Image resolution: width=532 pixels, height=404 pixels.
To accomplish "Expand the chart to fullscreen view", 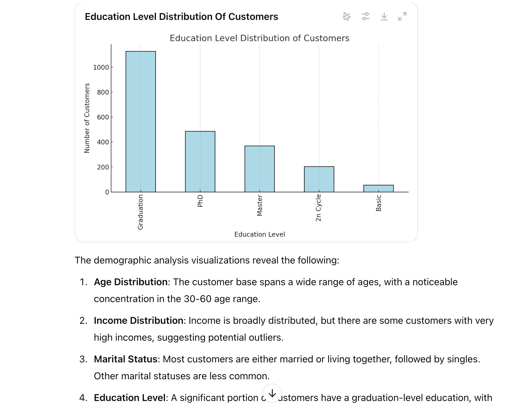I will click(402, 16).
